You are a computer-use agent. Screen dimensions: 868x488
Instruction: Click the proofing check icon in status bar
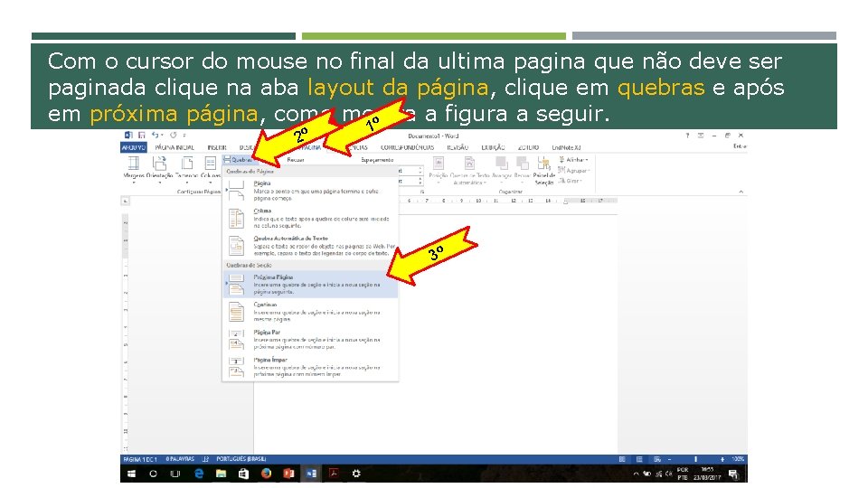click(205, 459)
